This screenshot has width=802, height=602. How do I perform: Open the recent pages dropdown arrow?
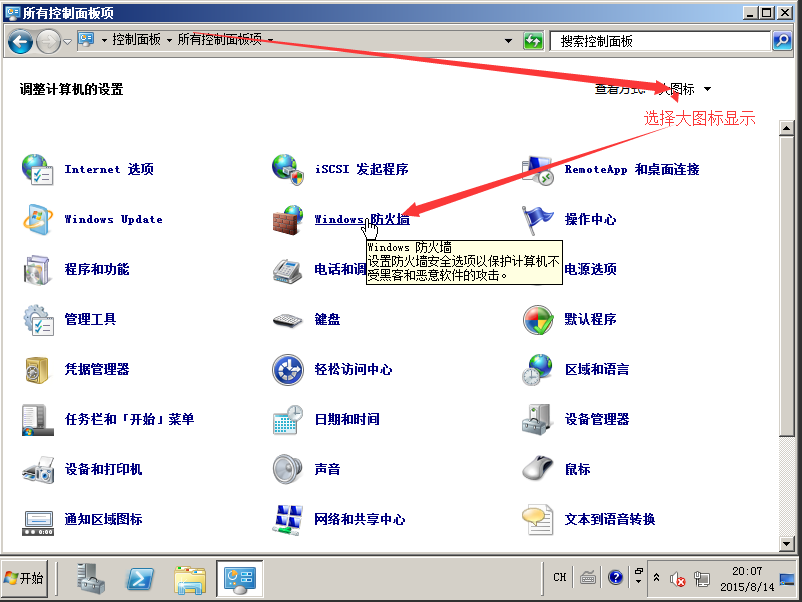point(68,41)
